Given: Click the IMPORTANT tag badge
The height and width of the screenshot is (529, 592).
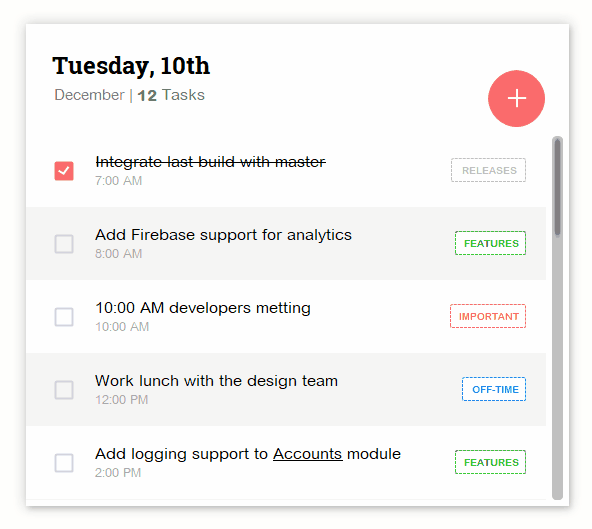Looking at the screenshot, I should (488, 316).
